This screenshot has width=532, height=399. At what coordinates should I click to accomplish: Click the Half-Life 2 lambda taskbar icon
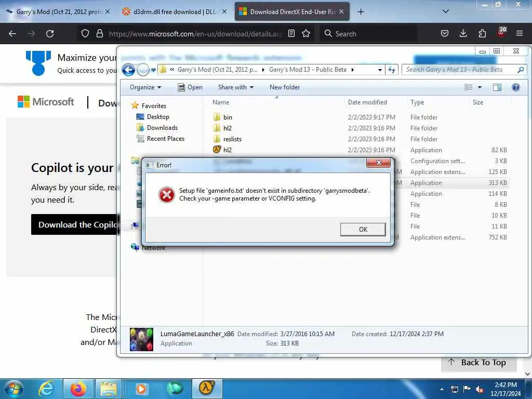[207, 388]
